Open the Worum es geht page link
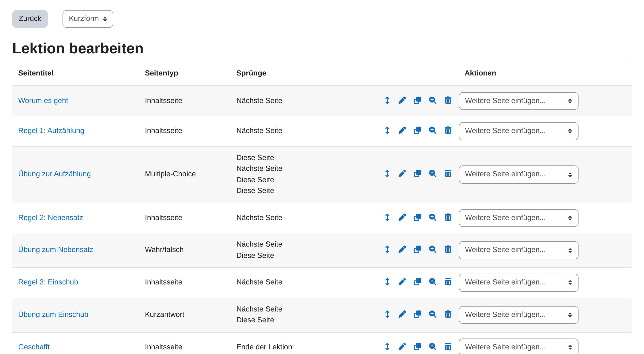The width and height of the screenshot is (644, 354). pyautogui.click(x=43, y=101)
